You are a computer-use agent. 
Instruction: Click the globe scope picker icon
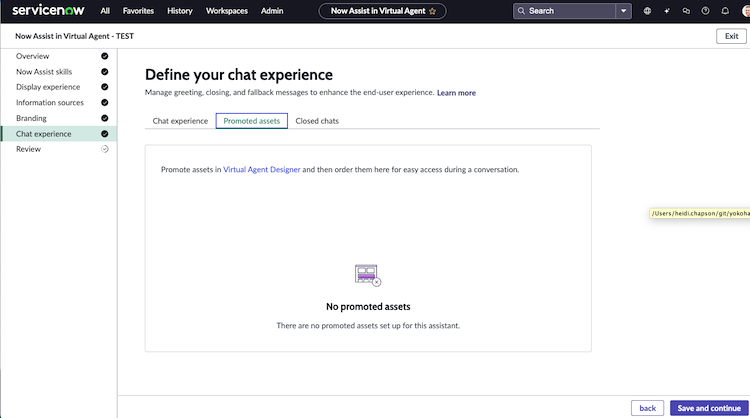point(647,11)
